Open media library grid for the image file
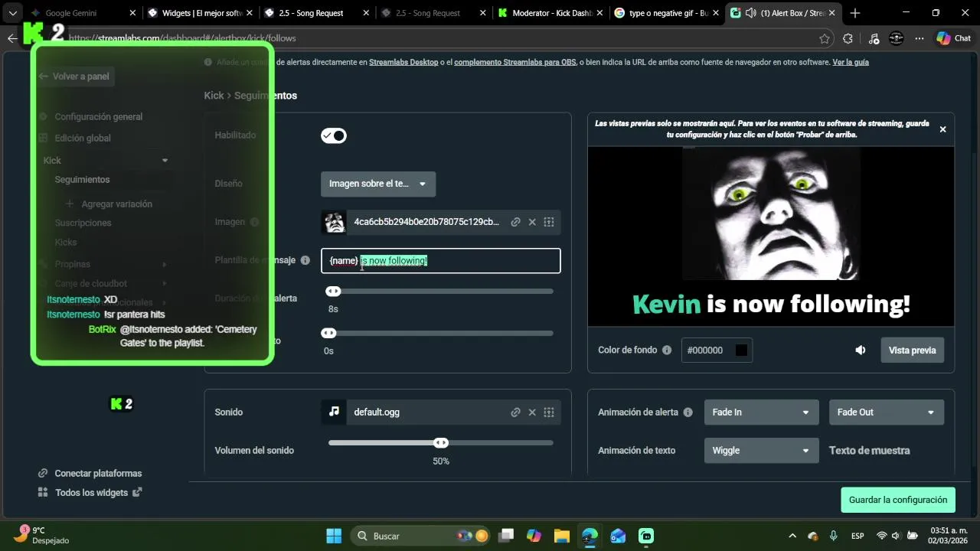 click(549, 222)
